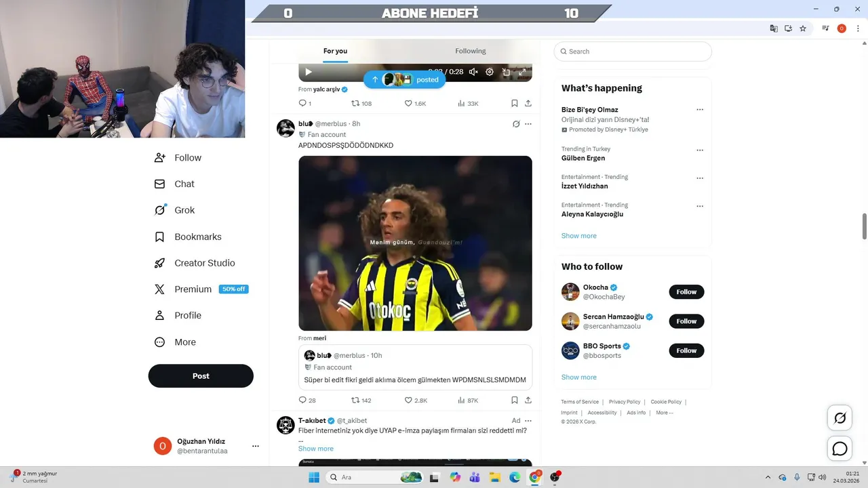Viewport: 868px width, 488px height.
Task: Open the Guendouzi video in blu's post
Action: click(x=415, y=243)
